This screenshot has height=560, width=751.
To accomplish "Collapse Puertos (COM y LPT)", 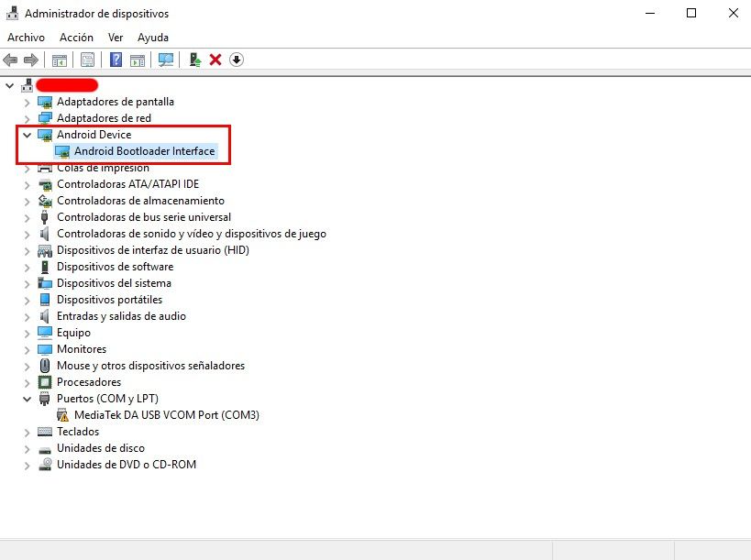I will 28,399.
